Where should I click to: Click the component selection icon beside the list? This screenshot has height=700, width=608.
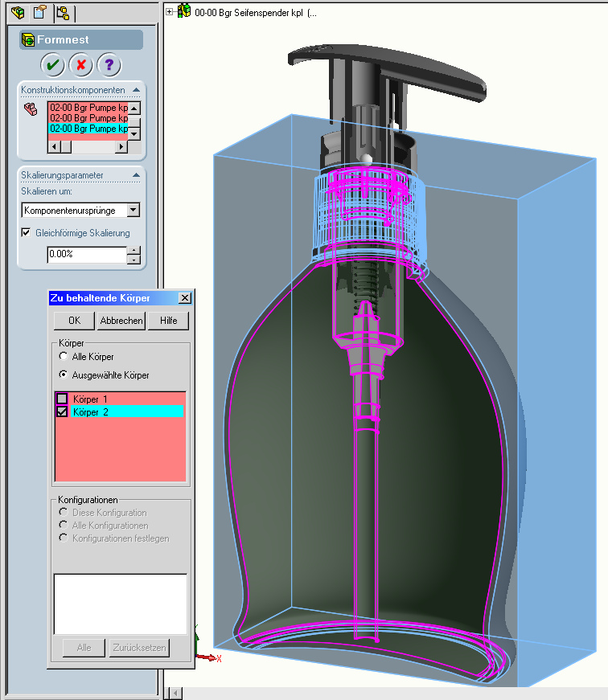coord(31,109)
